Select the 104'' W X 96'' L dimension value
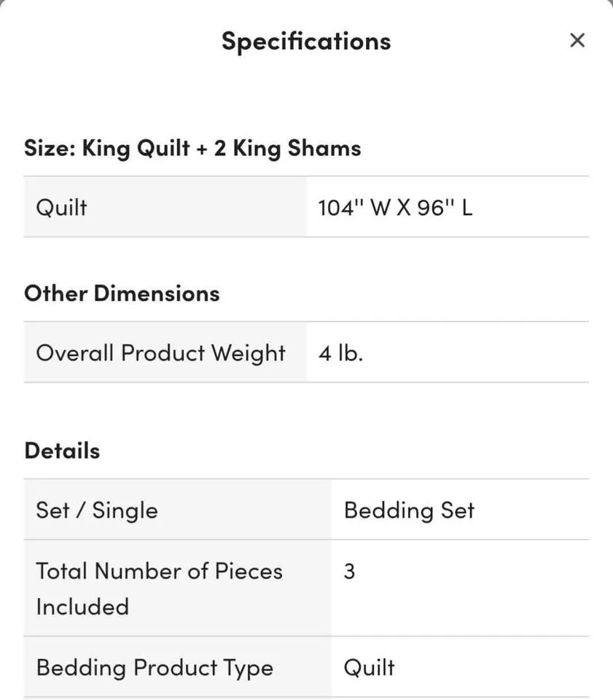Viewport: 613px width, 700px height. click(x=395, y=207)
